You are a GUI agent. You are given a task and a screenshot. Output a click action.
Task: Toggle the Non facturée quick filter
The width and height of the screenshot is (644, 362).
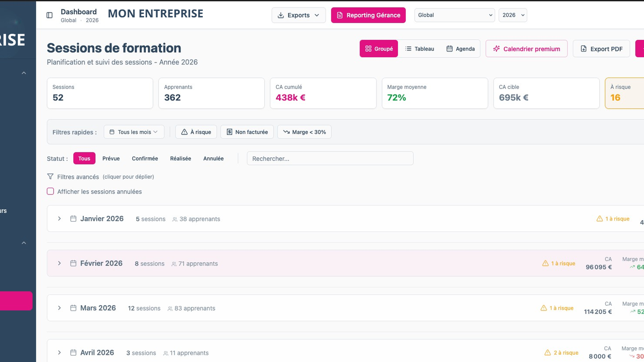(x=247, y=132)
